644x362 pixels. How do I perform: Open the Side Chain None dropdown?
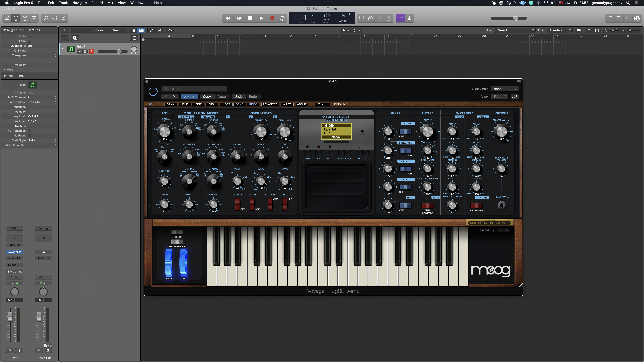505,89
